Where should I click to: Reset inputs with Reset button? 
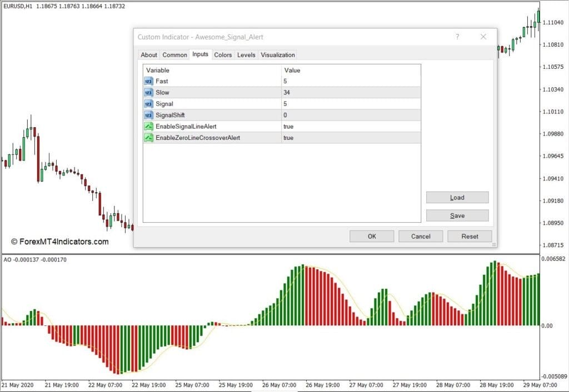(470, 236)
